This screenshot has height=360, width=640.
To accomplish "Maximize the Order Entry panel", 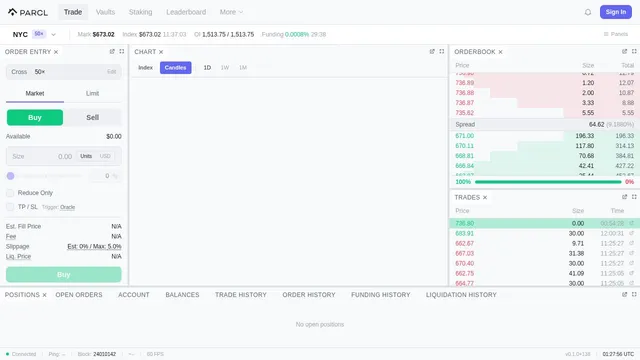I will pos(122,51).
